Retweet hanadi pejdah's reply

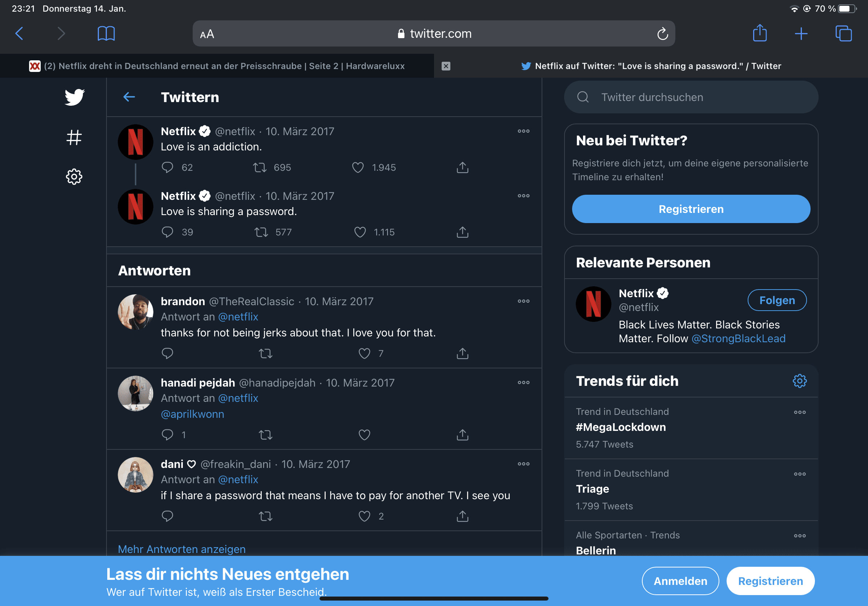click(x=265, y=435)
